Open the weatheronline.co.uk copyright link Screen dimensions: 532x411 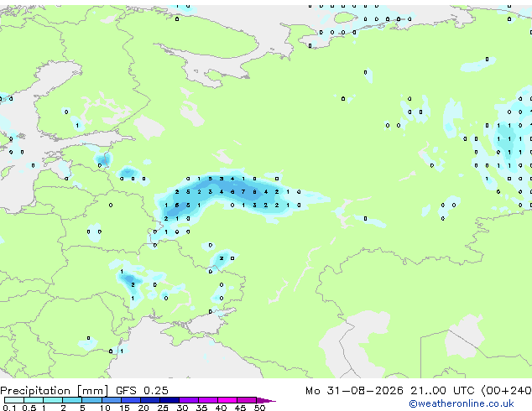point(461,403)
